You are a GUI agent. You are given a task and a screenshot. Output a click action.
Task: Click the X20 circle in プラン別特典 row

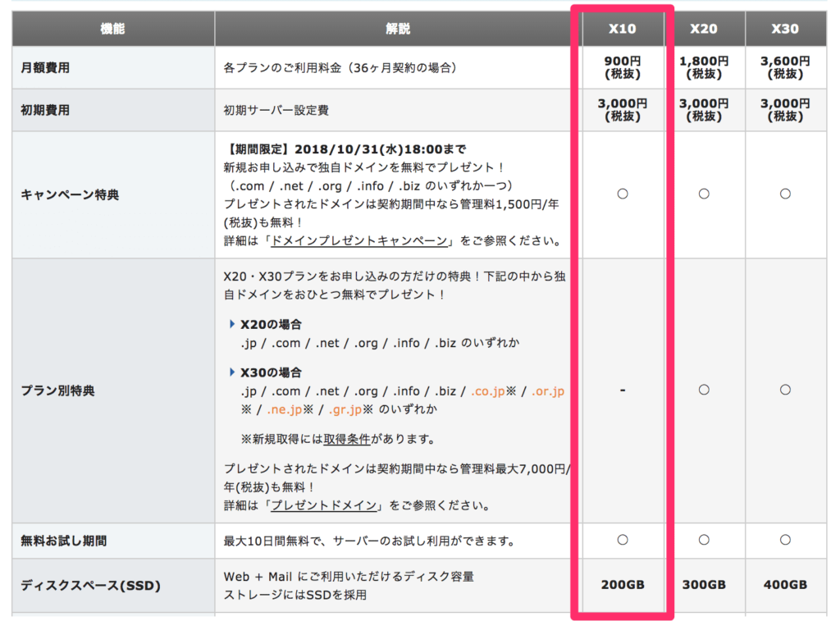pyautogui.click(x=704, y=390)
